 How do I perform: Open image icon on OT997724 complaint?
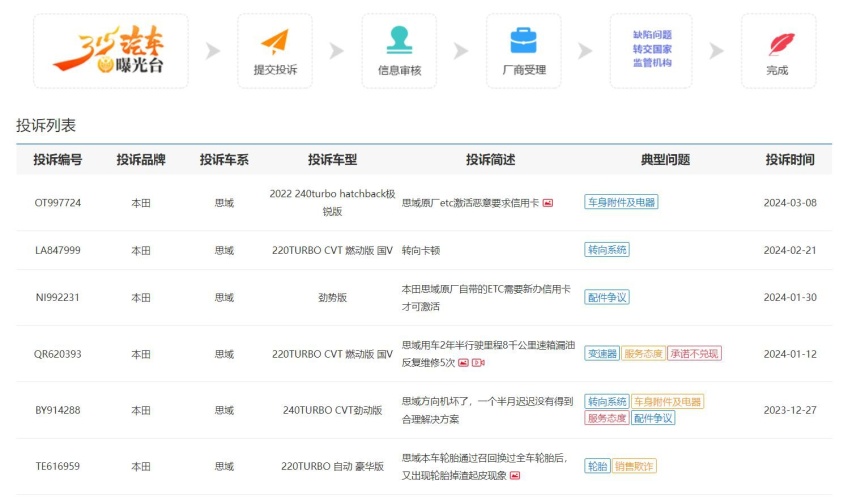(548, 203)
